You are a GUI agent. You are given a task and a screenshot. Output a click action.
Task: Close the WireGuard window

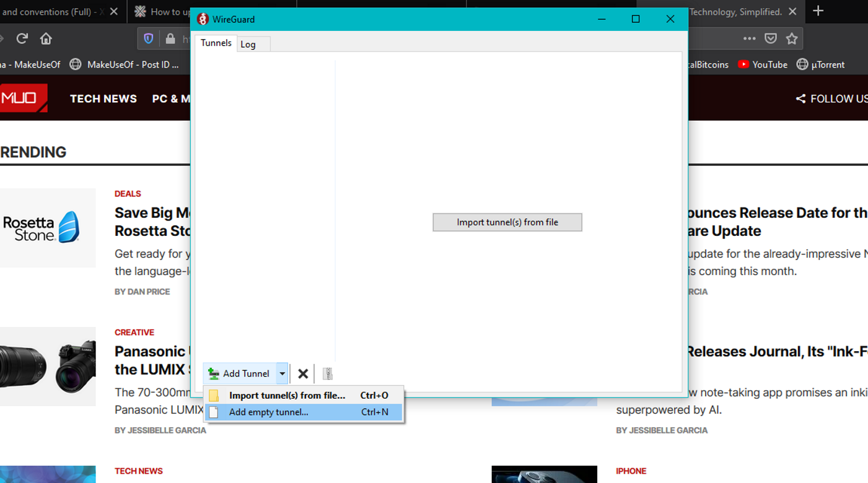coord(670,19)
